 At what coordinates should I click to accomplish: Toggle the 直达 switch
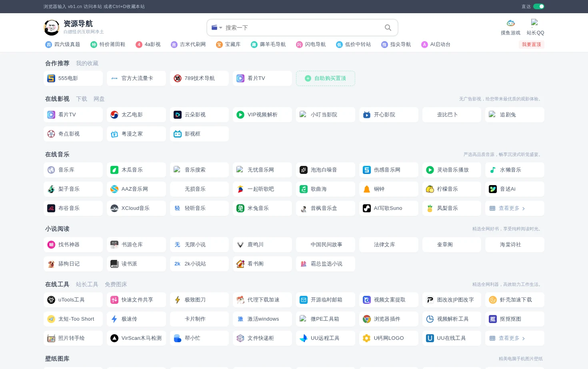538,6
